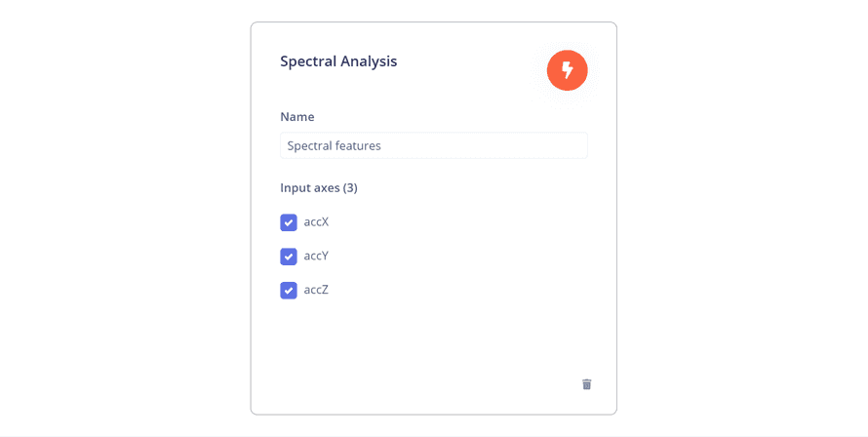Click the 'Spectral features' text in name box
Screen dimensions: 868x437
point(334,145)
